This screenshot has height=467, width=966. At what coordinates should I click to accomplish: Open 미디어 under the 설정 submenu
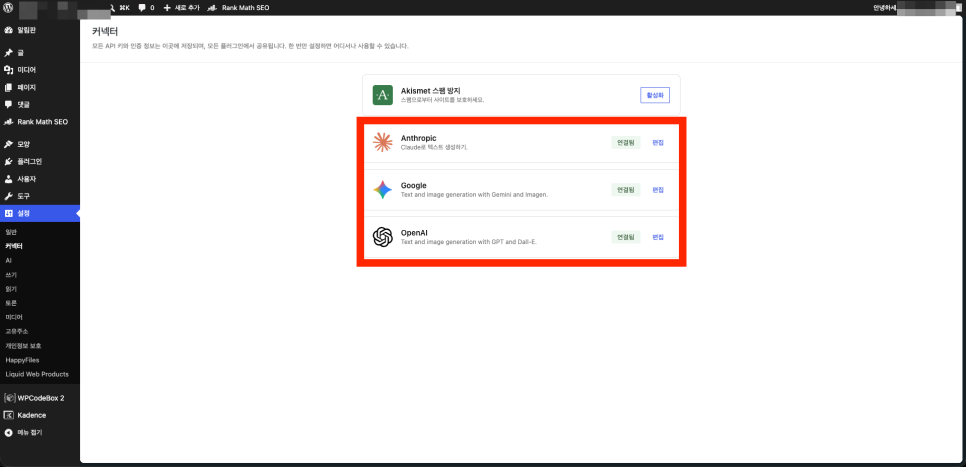coord(14,317)
